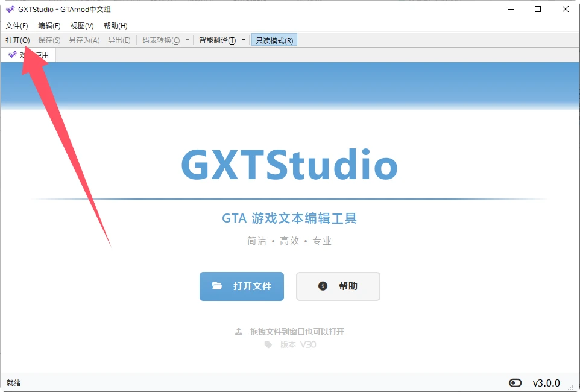Click the large GXTStudio logo text
580x392 pixels.
289,164
